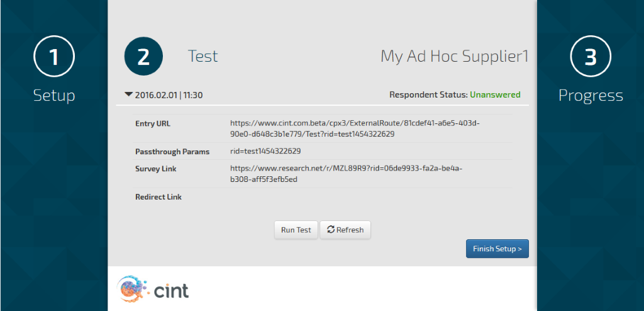The width and height of the screenshot is (644, 311).
Task: Click the Unanswered respondent status text
Action: point(495,95)
